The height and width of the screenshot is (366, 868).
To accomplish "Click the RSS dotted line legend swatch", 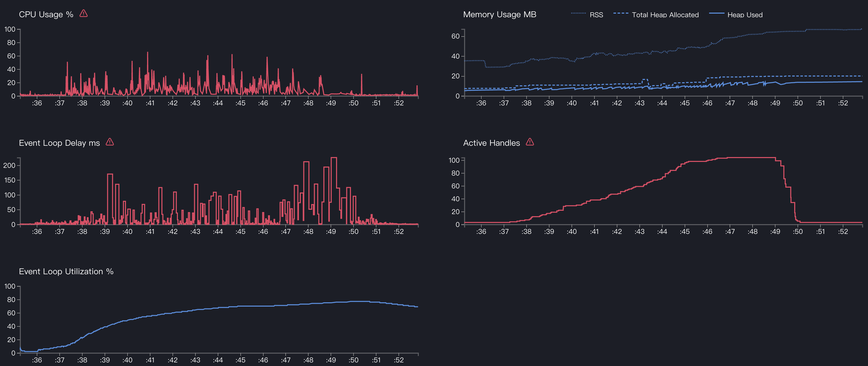I will click(x=578, y=13).
